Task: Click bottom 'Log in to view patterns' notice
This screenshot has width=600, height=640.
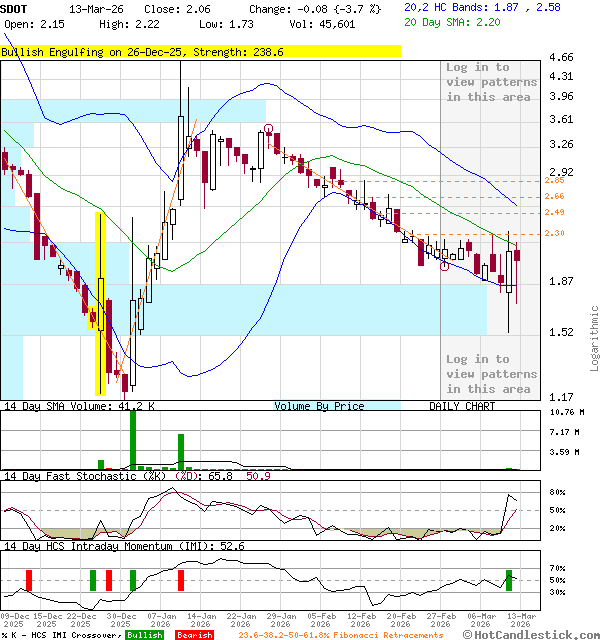Action: [x=491, y=374]
